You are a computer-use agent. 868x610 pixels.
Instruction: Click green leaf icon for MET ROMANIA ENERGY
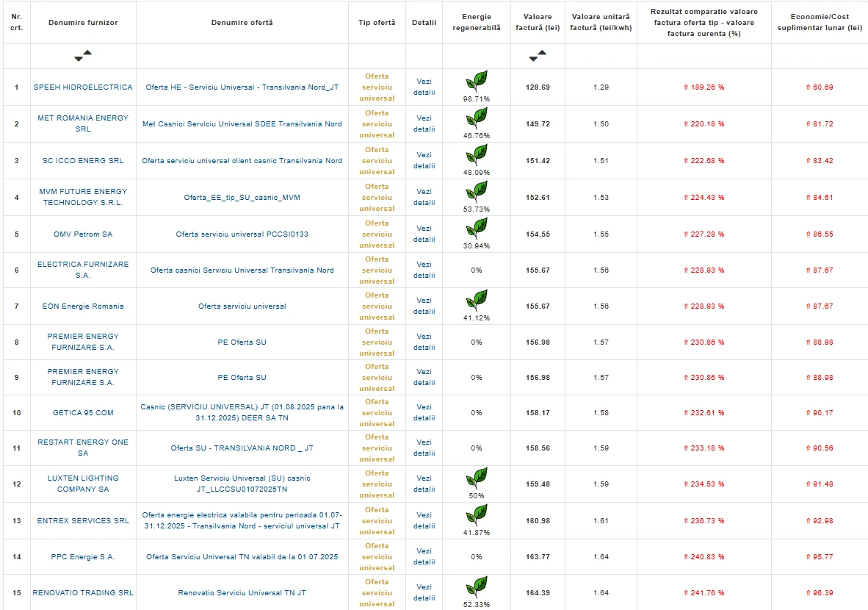click(x=477, y=118)
